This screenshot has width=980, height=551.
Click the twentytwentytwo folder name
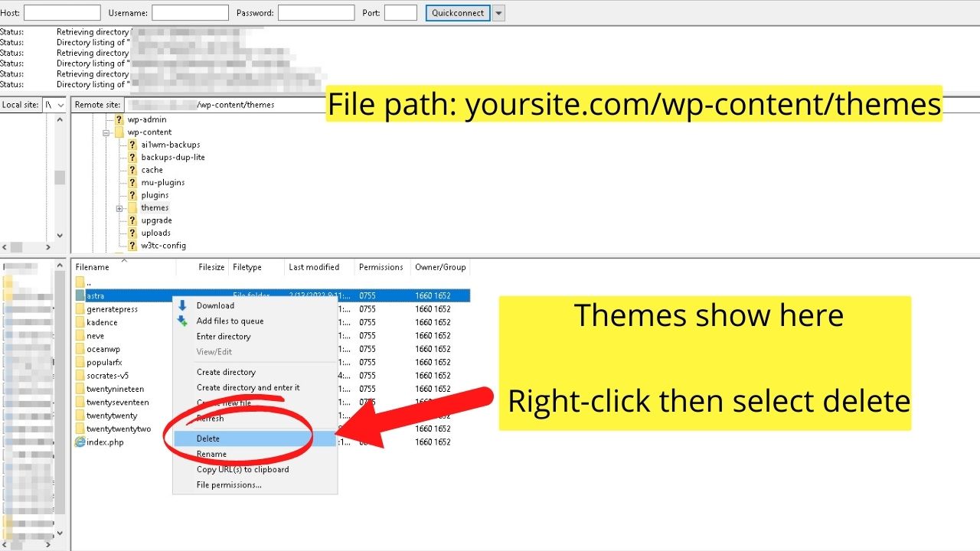tap(119, 429)
